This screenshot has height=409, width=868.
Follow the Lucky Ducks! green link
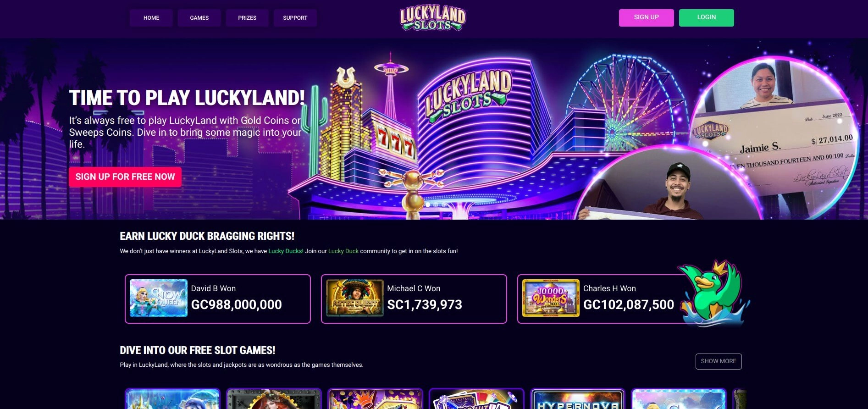tap(286, 251)
